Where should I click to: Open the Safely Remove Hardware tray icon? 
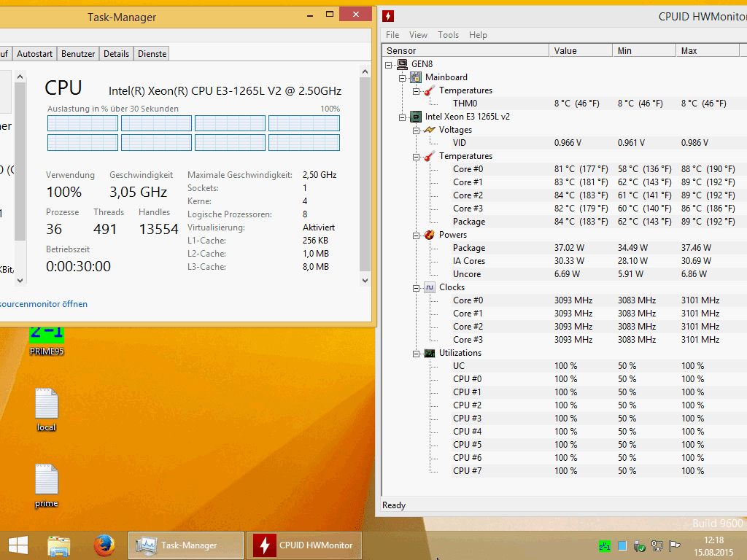point(640,546)
